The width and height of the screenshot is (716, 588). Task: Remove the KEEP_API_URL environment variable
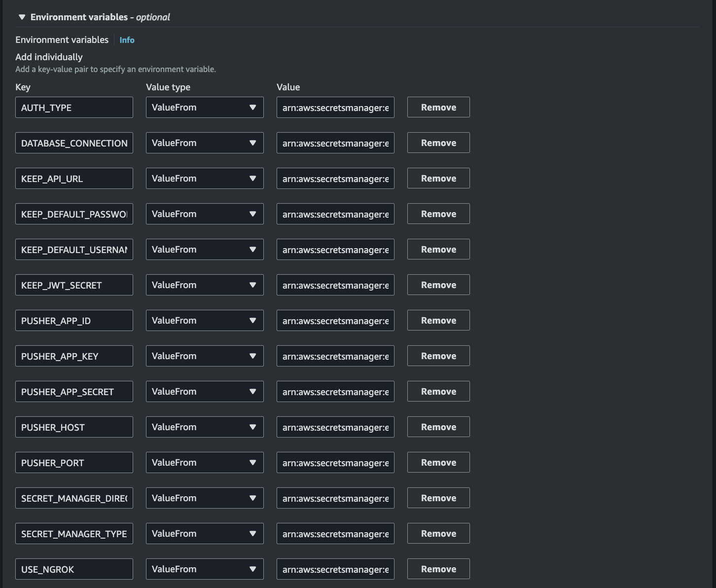[x=438, y=178]
